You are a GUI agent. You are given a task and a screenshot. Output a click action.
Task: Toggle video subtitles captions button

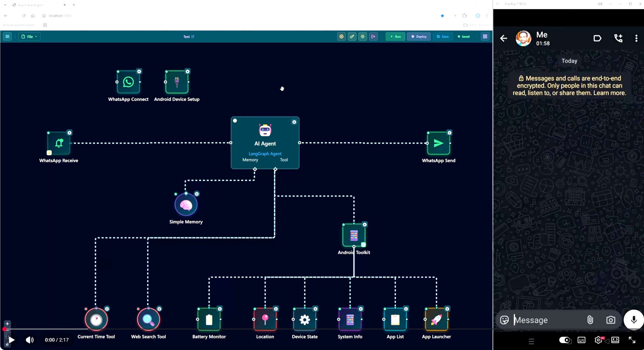[x=581, y=340]
